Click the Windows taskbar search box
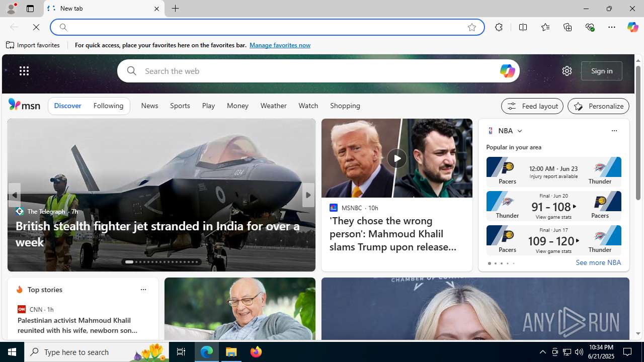This screenshot has height=362, width=644. point(96,352)
